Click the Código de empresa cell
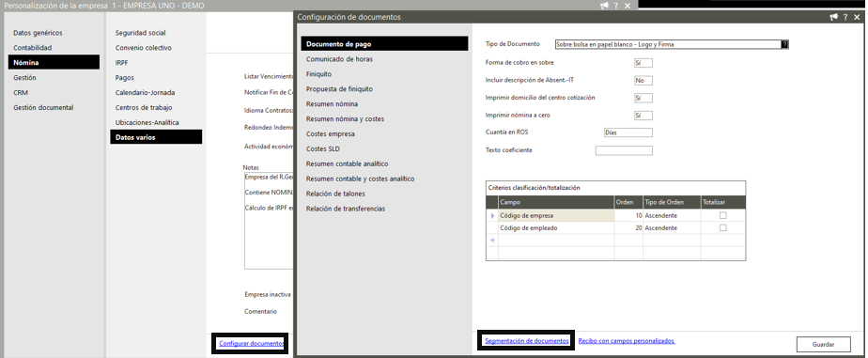 coord(556,215)
